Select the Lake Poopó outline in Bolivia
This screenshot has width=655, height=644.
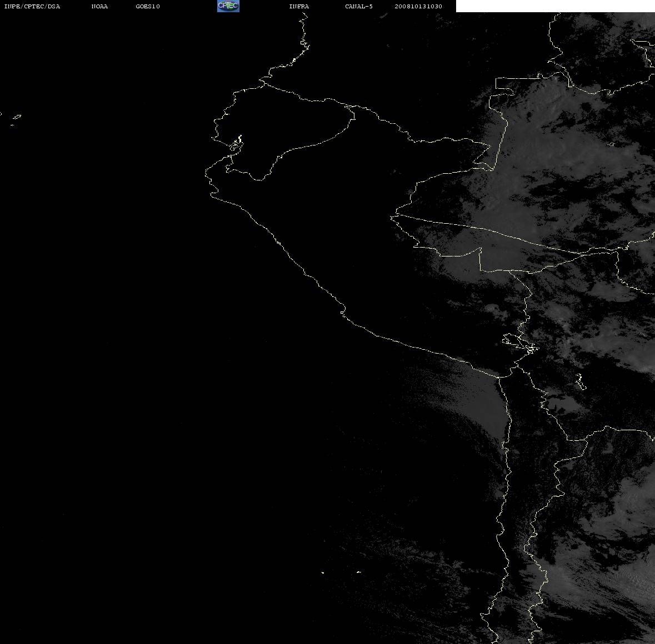pos(581,381)
